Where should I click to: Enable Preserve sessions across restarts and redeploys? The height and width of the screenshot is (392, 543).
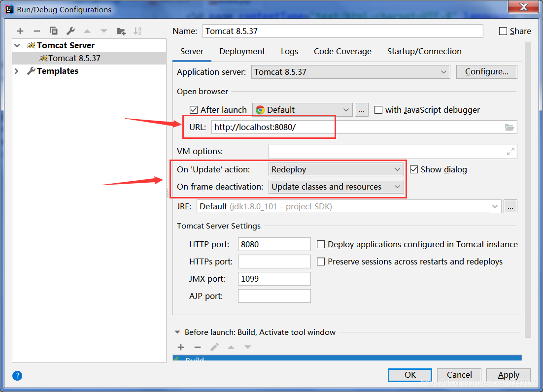[321, 261]
